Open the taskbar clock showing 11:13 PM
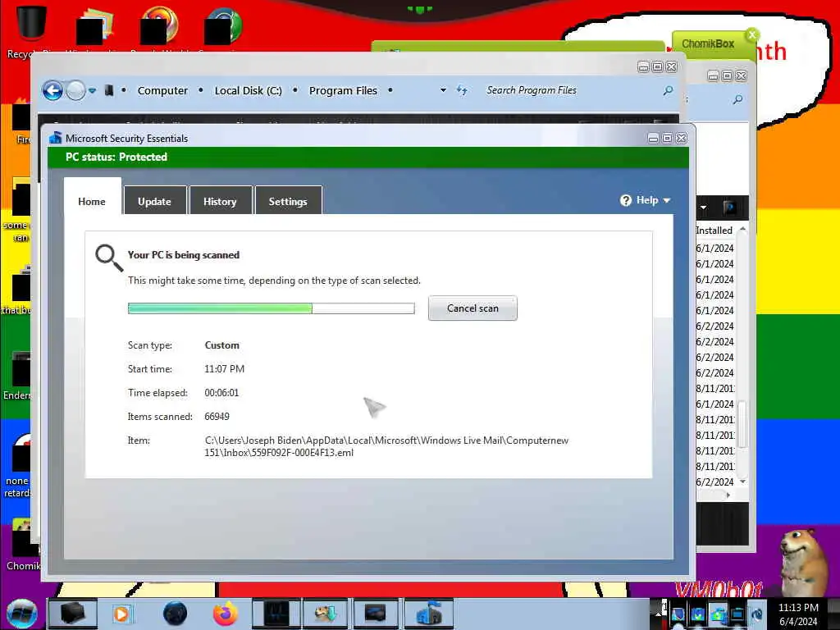Viewport: 840px width, 630px height. tap(798, 614)
